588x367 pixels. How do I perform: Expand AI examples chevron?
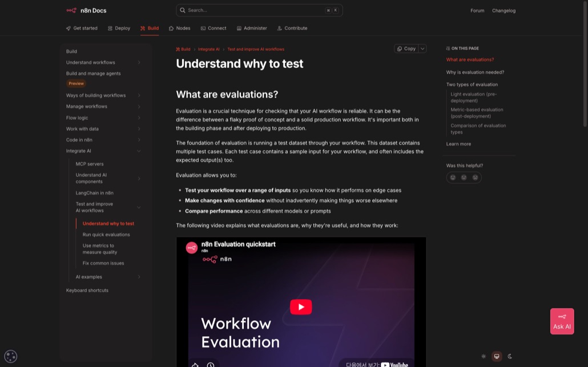click(x=139, y=277)
